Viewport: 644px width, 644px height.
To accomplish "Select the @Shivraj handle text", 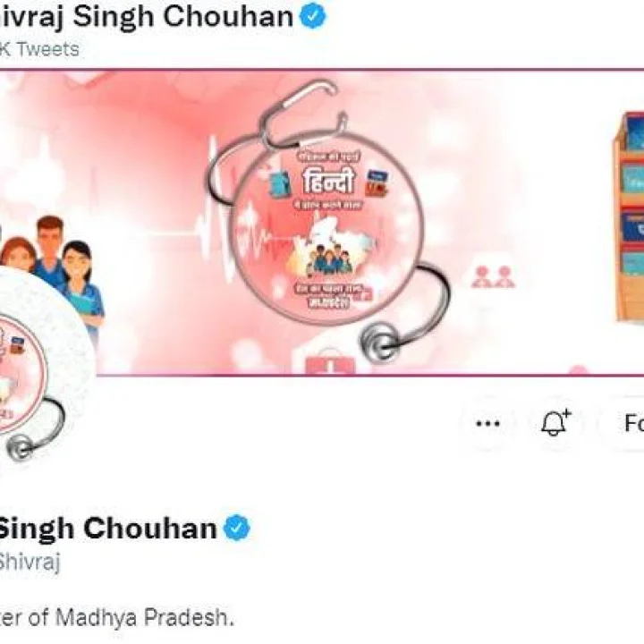I will pos(29,561).
